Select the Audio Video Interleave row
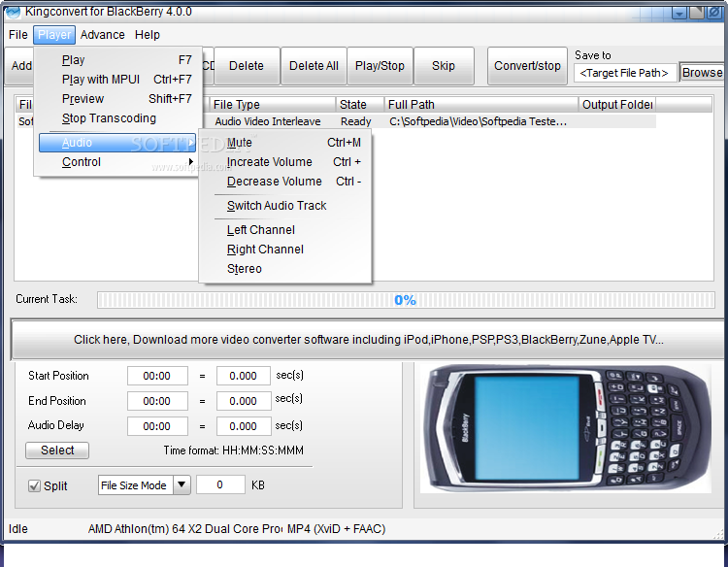 coord(268,121)
